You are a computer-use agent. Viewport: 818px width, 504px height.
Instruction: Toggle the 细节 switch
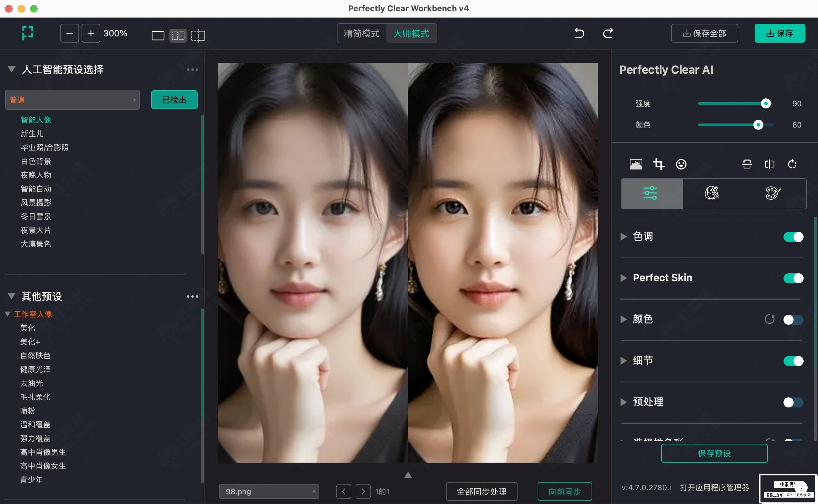[793, 361]
